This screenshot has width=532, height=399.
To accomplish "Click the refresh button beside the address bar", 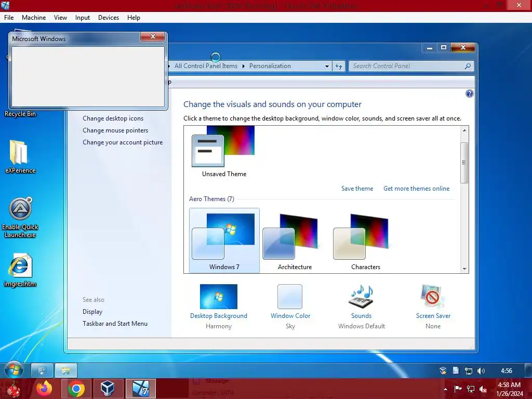I will click(x=339, y=66).
